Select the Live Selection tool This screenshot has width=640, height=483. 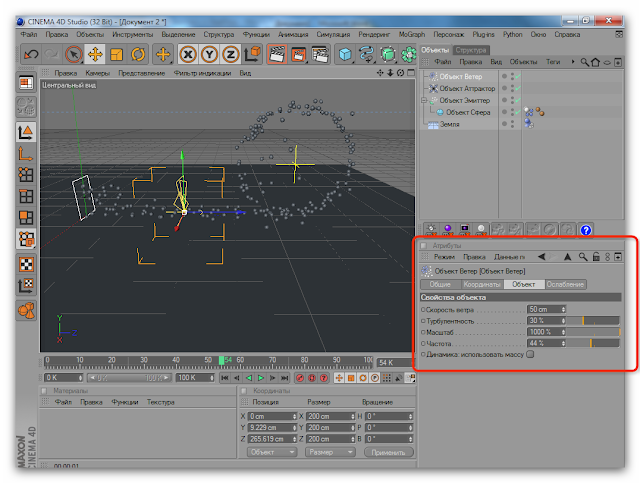(73, 54)
